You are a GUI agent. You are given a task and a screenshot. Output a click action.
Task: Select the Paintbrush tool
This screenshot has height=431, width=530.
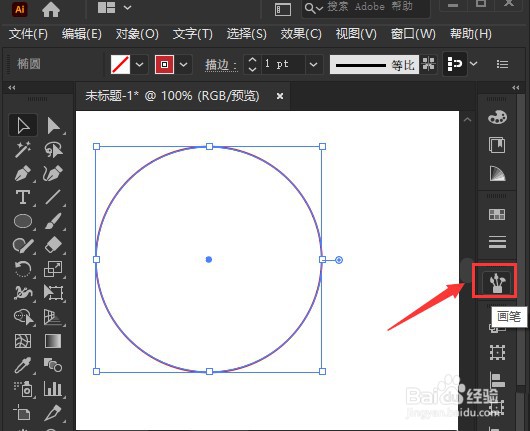53,221
